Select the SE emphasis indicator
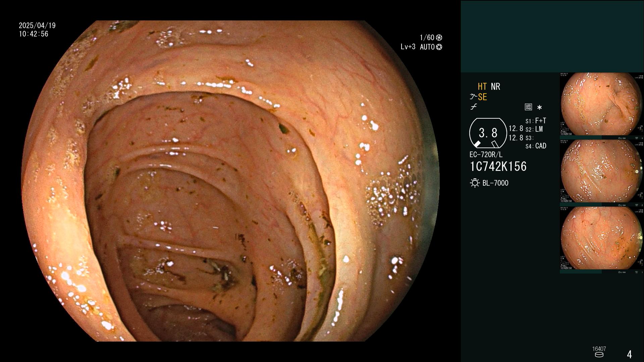 click(x=482, y=97)
